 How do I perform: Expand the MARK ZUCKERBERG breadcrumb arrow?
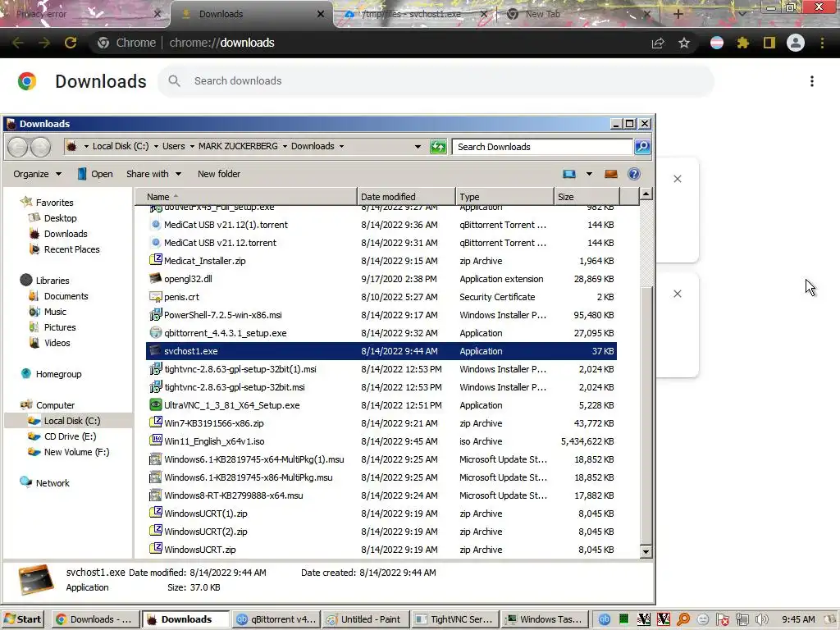pos(285,146)
